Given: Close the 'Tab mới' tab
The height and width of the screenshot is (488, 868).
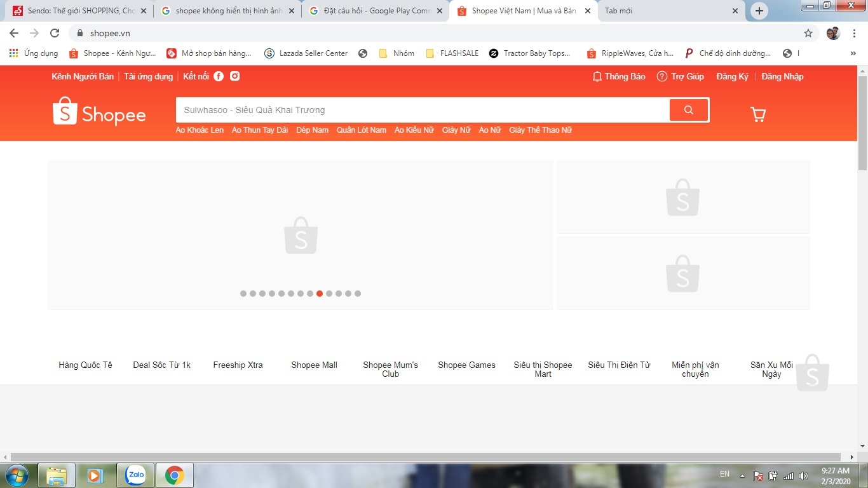Looking at the screenshot, I should click(735, 11).
